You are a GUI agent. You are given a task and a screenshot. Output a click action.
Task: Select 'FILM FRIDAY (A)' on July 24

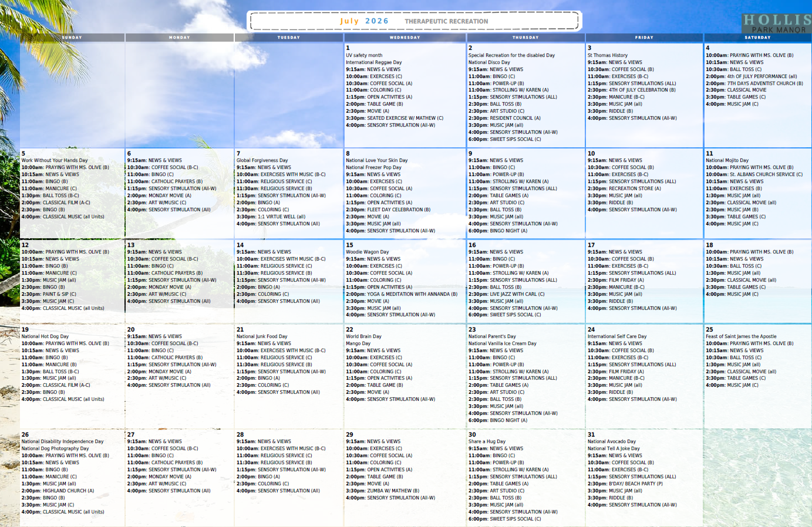coord(616,371)
